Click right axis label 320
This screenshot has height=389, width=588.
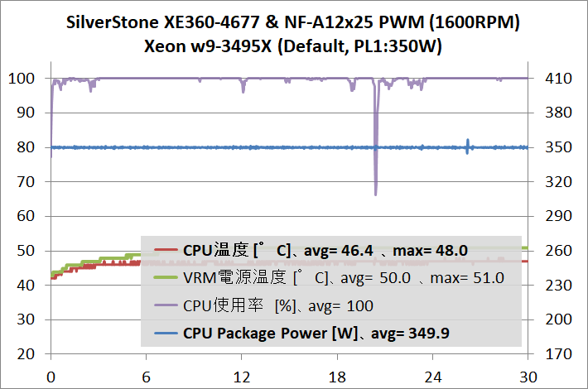558,182
